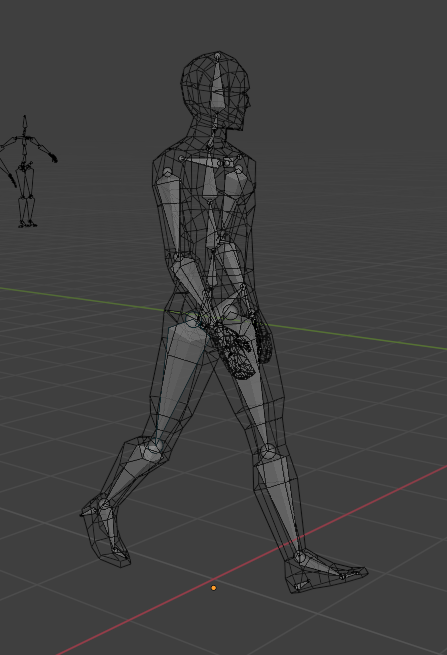The image size is (447, 655).
Task: Select the small T-pose armature in background
Action: tap(27, 171)
